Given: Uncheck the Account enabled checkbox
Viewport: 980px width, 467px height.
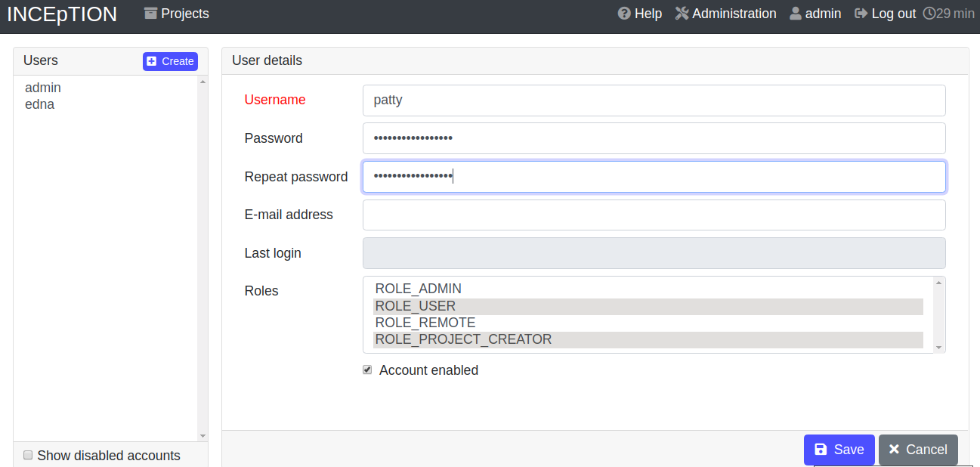Looking at the screenshot, I should point(367,370).
